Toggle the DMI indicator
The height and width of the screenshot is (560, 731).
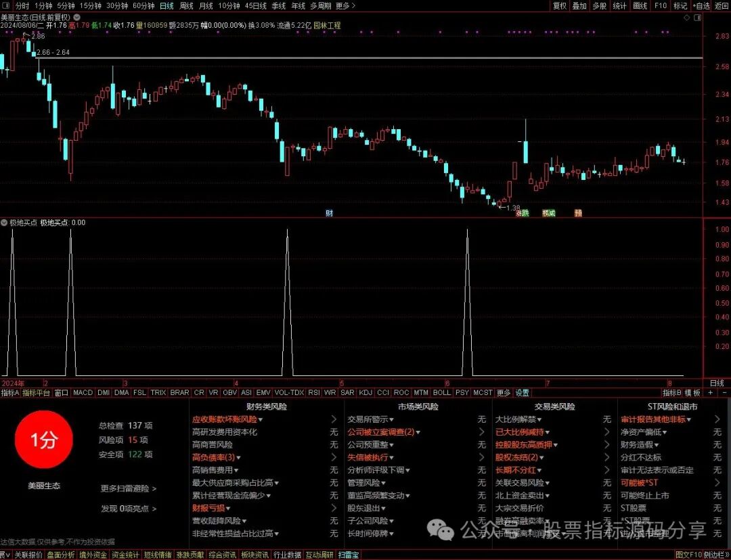(x=104, y=393)
